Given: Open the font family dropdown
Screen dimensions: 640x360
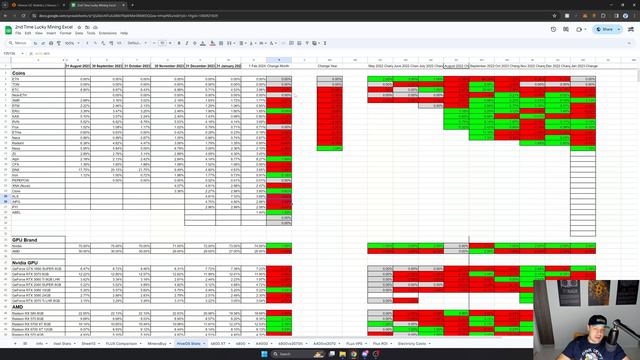Looking at the screenshot, I should coord(137,43).
